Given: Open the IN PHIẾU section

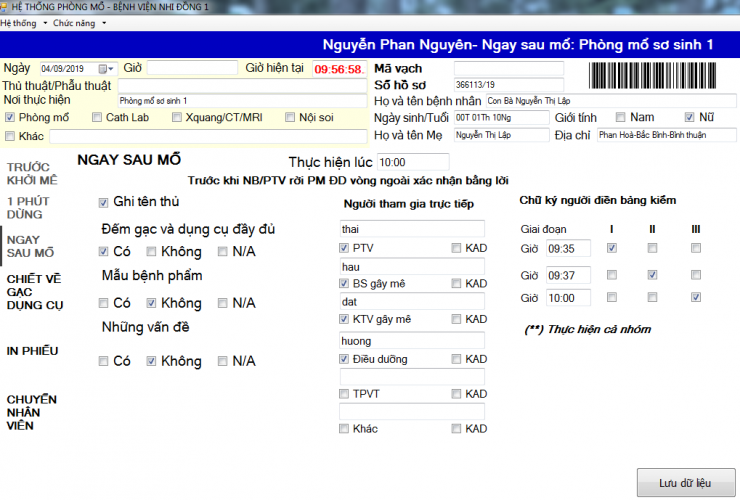Looking at the screenshot, I should [x=32, y=351].
